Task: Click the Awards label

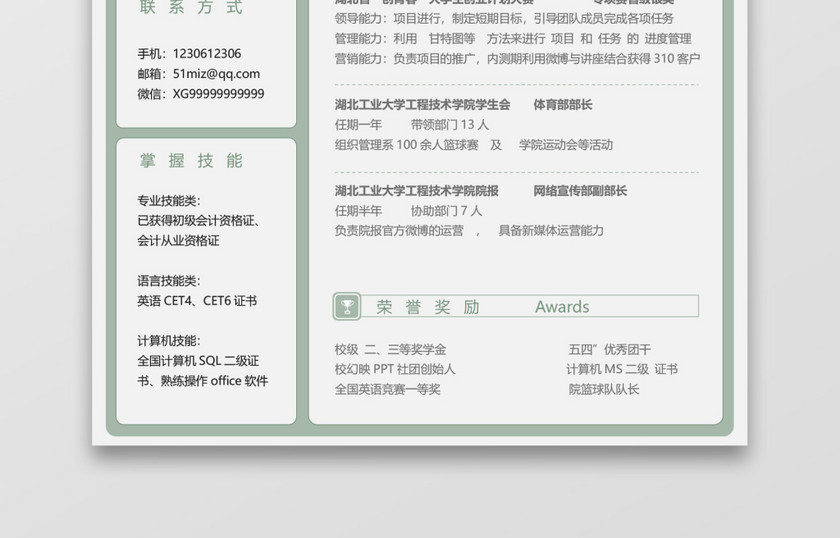Action: (x=562, y=307)
